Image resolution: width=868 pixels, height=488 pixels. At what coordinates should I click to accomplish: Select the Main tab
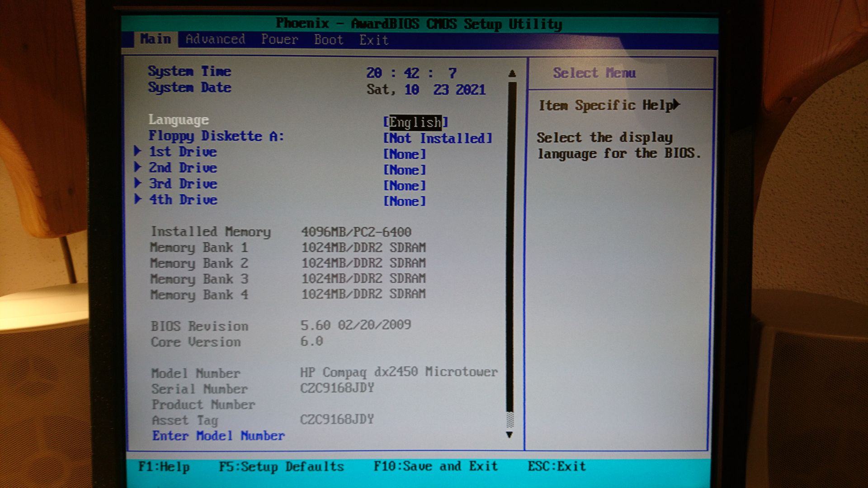(x=155, y=39)
